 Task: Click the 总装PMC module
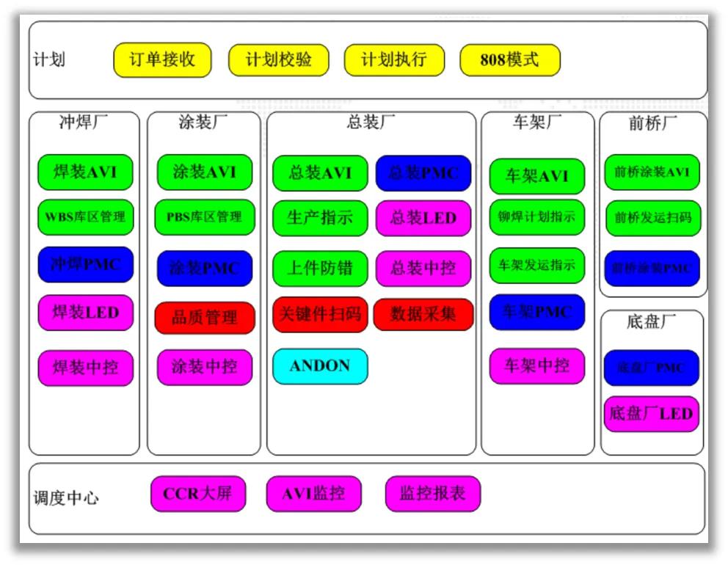click(x=424, y=173)
